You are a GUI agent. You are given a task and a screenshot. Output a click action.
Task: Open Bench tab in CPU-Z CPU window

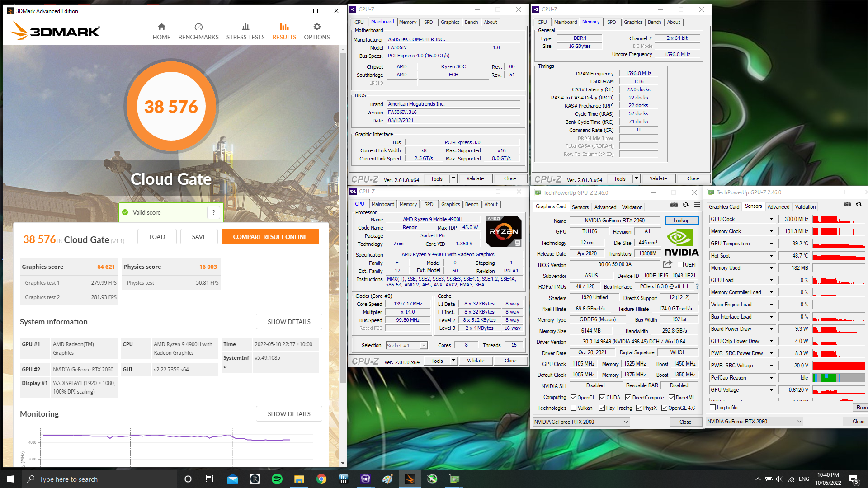(472, 204)
